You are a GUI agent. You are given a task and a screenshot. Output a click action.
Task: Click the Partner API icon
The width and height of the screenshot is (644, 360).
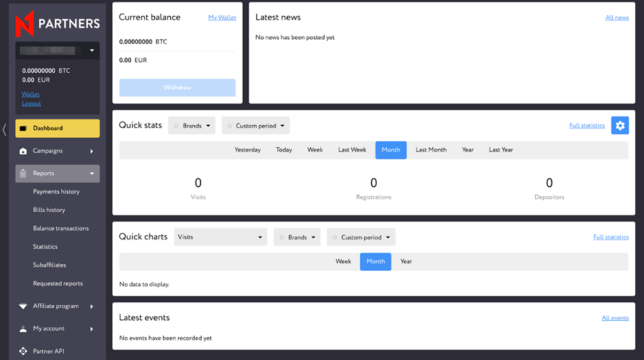coord(23,352)
